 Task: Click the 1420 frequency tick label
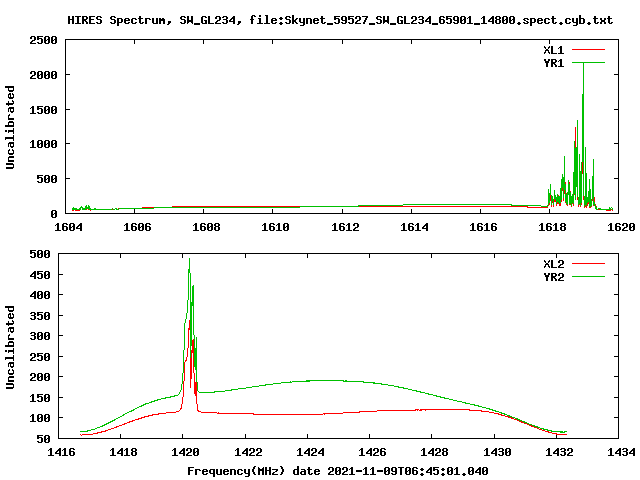click(x=185, y=452)
